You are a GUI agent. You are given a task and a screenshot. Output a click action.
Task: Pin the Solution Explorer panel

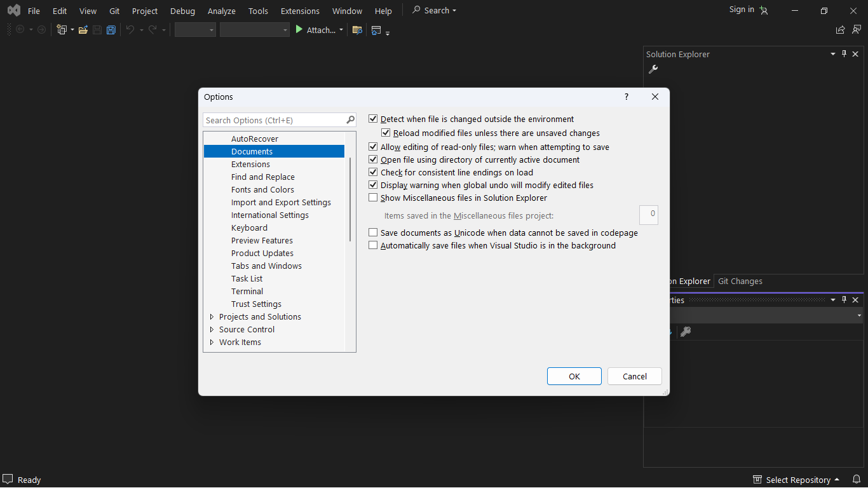(x=844, y=54)
